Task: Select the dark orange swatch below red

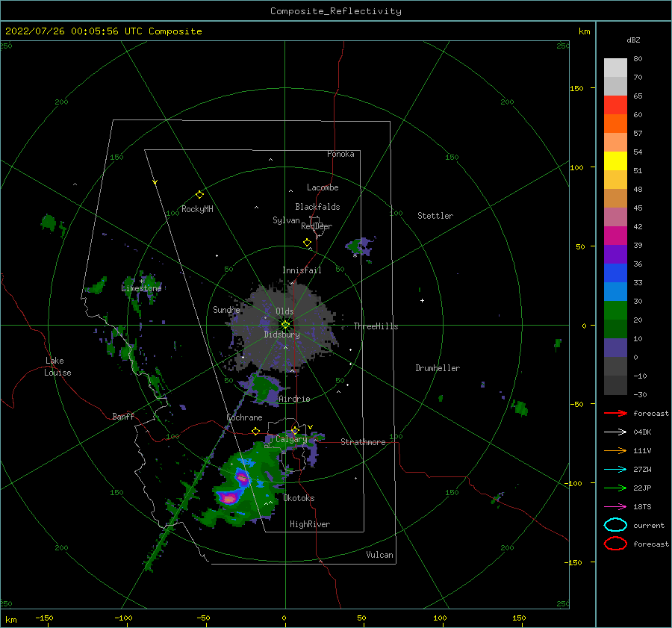Action: [x=615, y=123]
